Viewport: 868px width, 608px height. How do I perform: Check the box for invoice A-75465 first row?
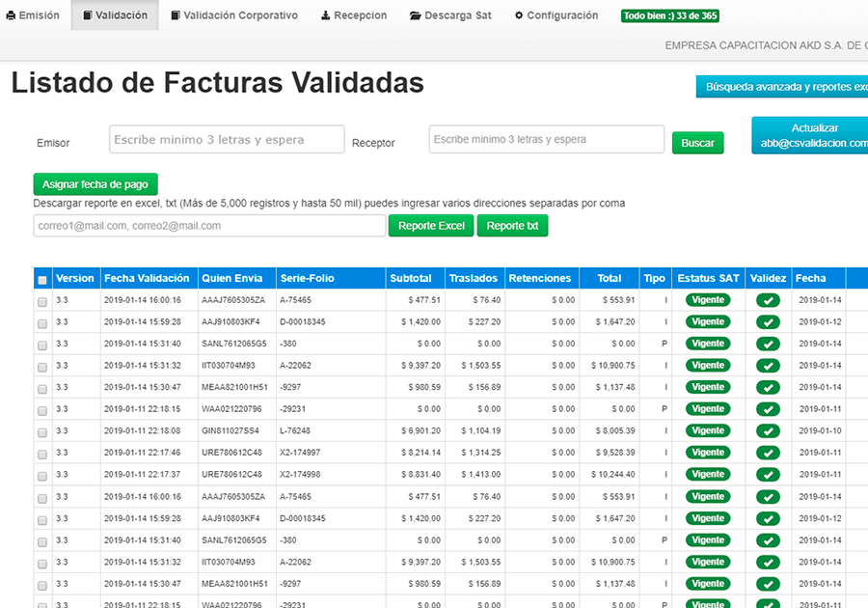pos(41,301)
